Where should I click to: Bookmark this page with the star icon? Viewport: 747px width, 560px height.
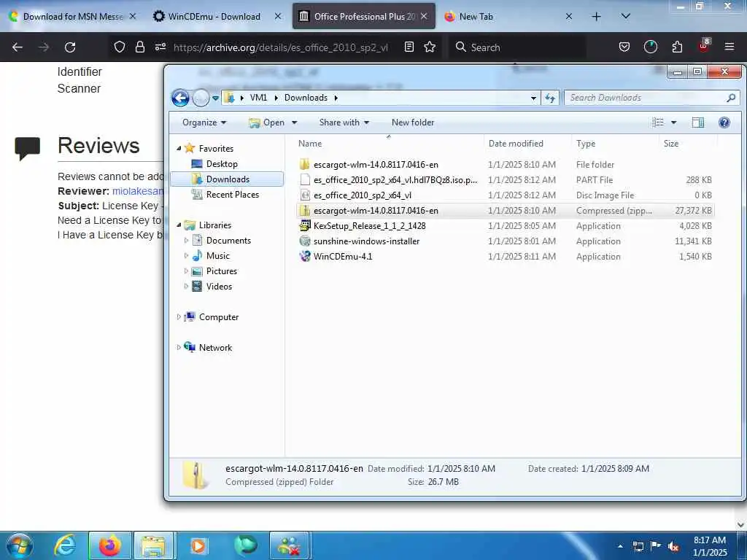point(430,47)
